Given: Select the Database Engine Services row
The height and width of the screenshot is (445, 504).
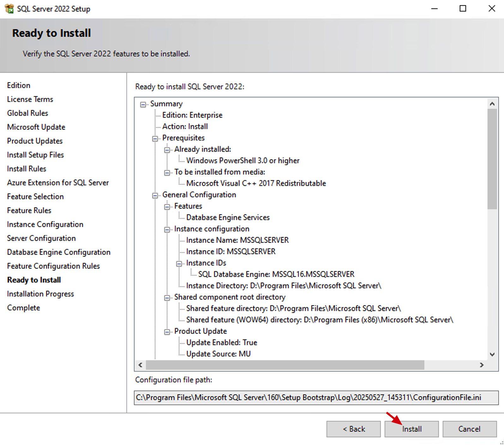Looking at the screenshot, I should pyautogui.click(x=228, y=217).
